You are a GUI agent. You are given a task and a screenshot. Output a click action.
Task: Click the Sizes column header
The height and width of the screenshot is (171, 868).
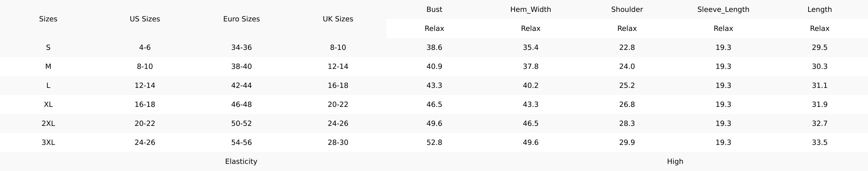tap(48, 19)
